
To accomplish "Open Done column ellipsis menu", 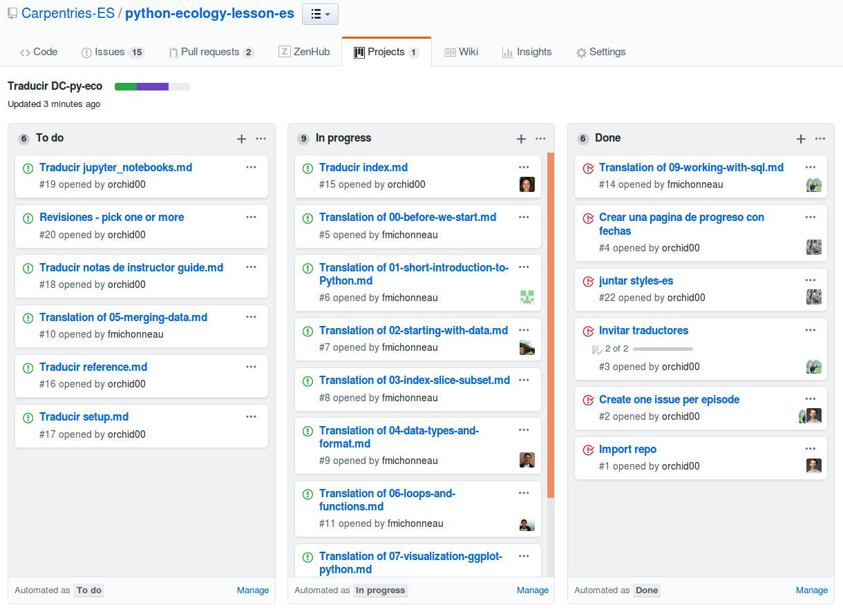I will (820, 139).
